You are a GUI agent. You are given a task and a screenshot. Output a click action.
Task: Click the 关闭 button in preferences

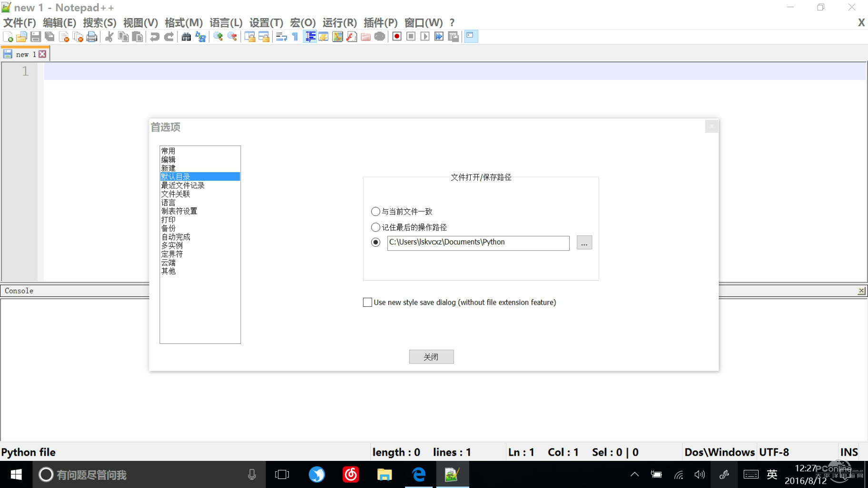[x=431, y=357]
